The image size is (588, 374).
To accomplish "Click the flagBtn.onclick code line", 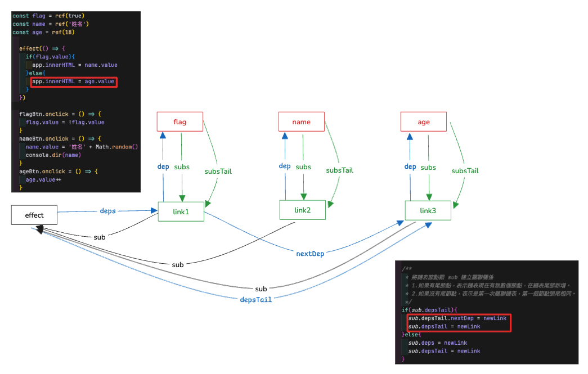I will tap(60, 114).
